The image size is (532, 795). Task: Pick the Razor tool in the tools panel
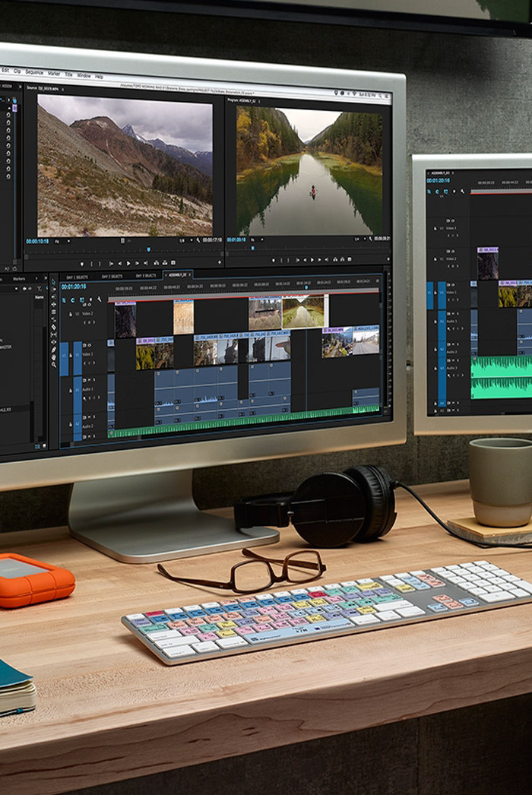point(54,327)
